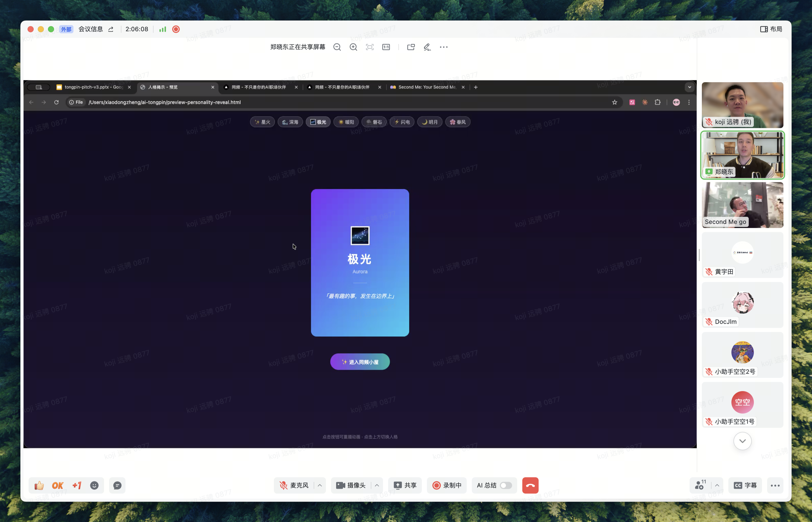812x522 pixels.
Task: Click the fit-to-window view icon
Action: point(370,47)
